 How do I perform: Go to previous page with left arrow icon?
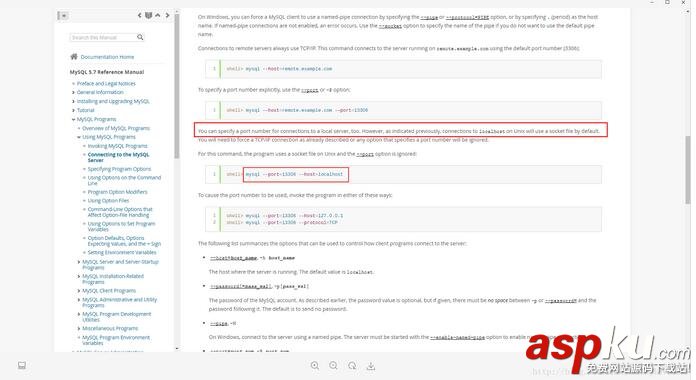point(139,16)
